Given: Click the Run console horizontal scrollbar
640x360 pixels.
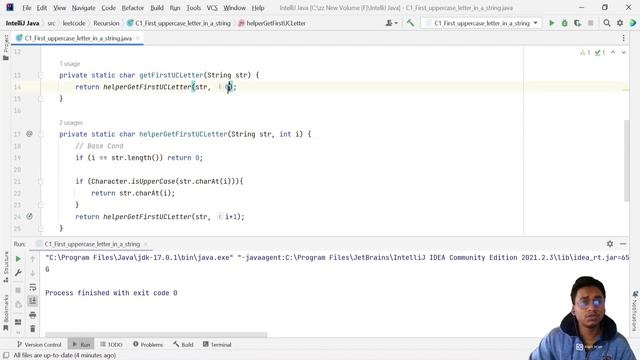Looking at the screenshot, I should pyautogui.click(x=156, y=335).
